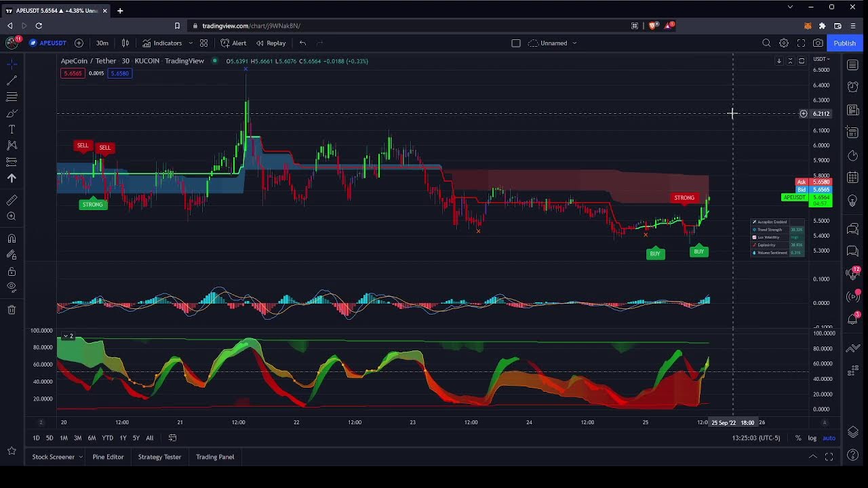Toggle hide all drawings eye icon
The height and width of the screenshot is (488, 868).
tap(12, 287)
